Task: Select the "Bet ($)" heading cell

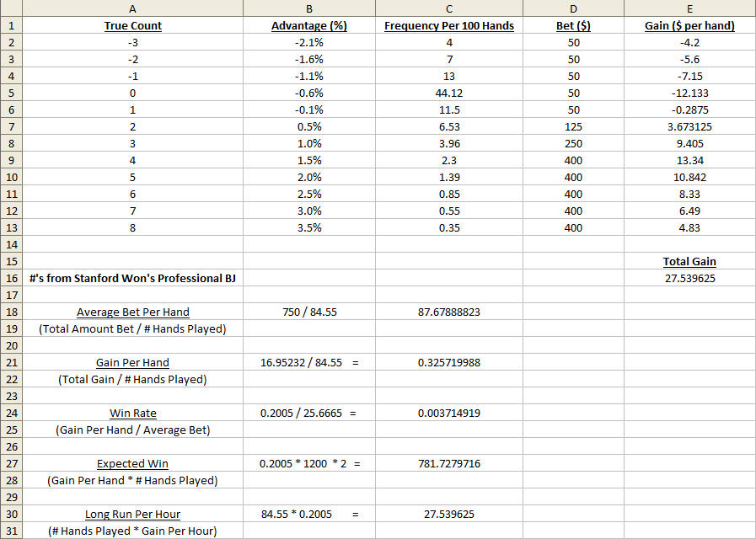Action: click(x=573, y=25)
